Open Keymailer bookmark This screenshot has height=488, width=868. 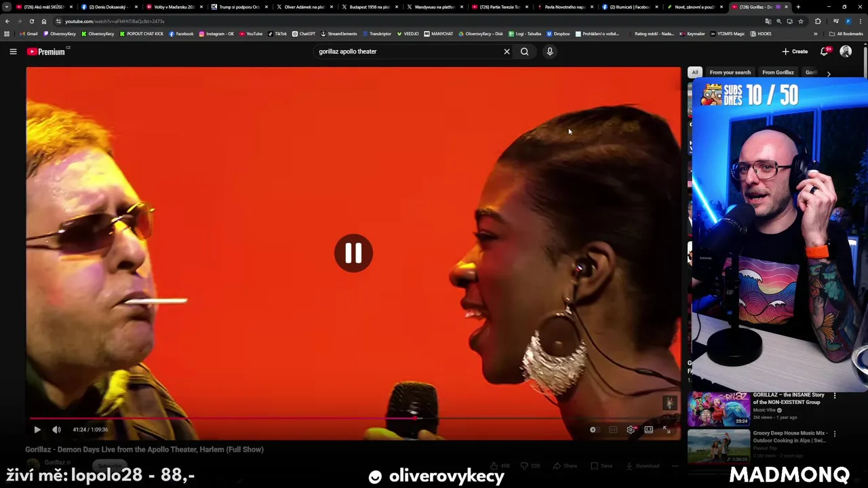coord(692,34)
